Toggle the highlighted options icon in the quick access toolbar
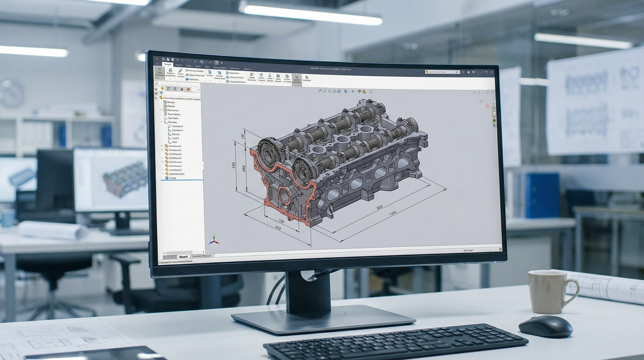The image size is (644, 360). 217,63
